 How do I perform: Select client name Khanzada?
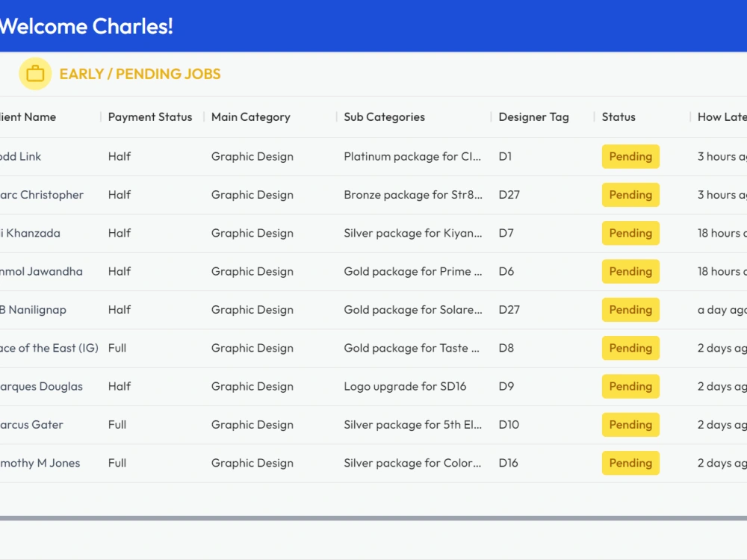click(x=30, y=233)
